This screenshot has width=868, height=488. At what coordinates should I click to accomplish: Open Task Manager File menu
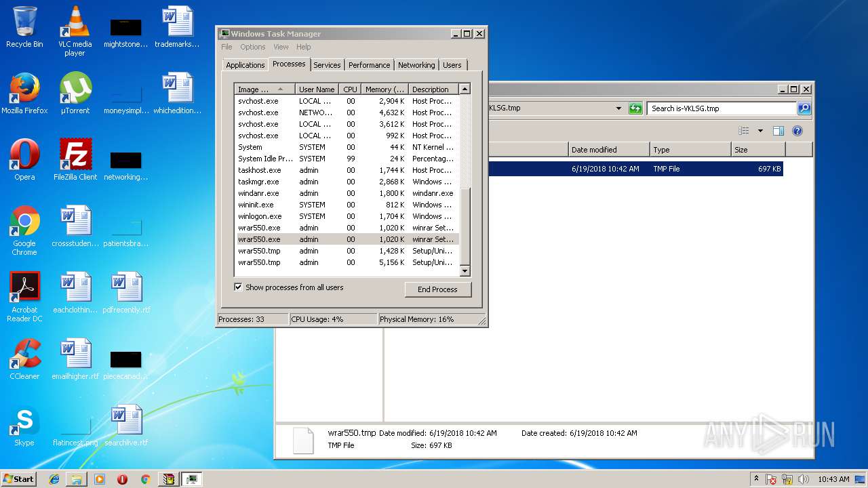[226, 47]
